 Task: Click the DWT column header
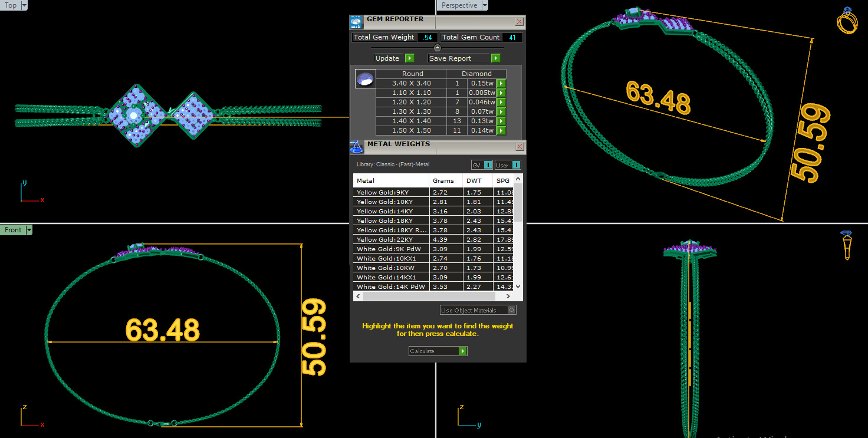point(478,180)
